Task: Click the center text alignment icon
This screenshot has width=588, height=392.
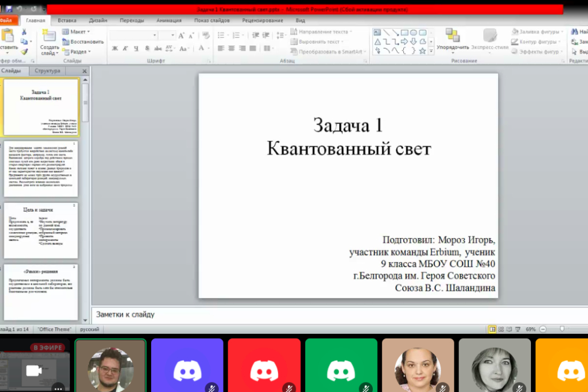Action: tap(232, 49)
